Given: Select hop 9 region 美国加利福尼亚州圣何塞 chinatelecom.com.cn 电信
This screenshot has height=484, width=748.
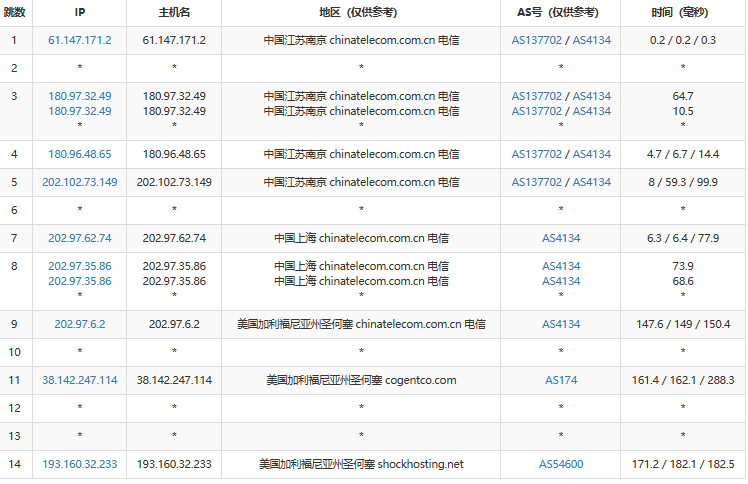Looking at the screenshot, I should click(361, 324).
